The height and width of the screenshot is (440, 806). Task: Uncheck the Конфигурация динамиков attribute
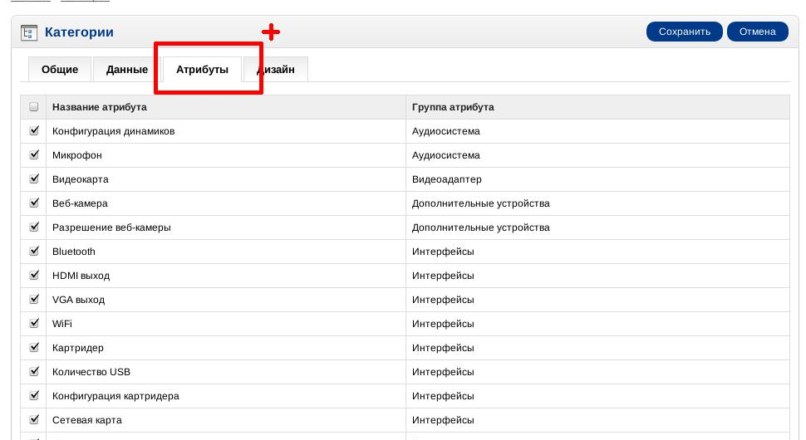click(35, 131)
